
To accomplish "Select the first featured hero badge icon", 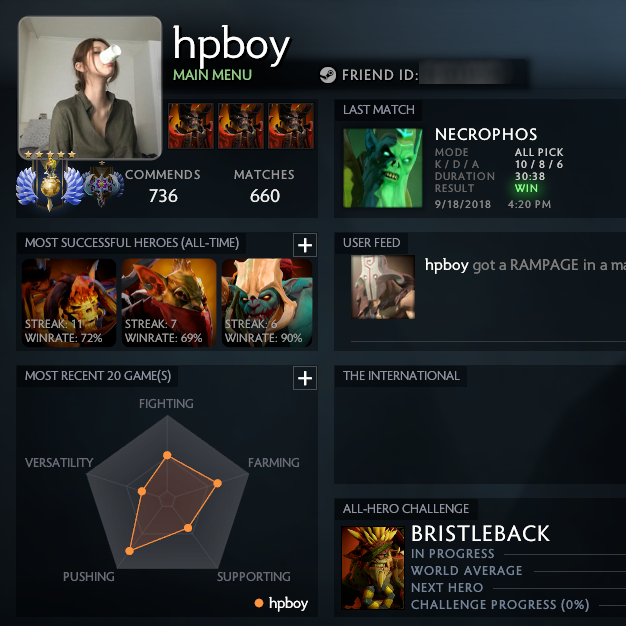I will [x=191, y=126].
